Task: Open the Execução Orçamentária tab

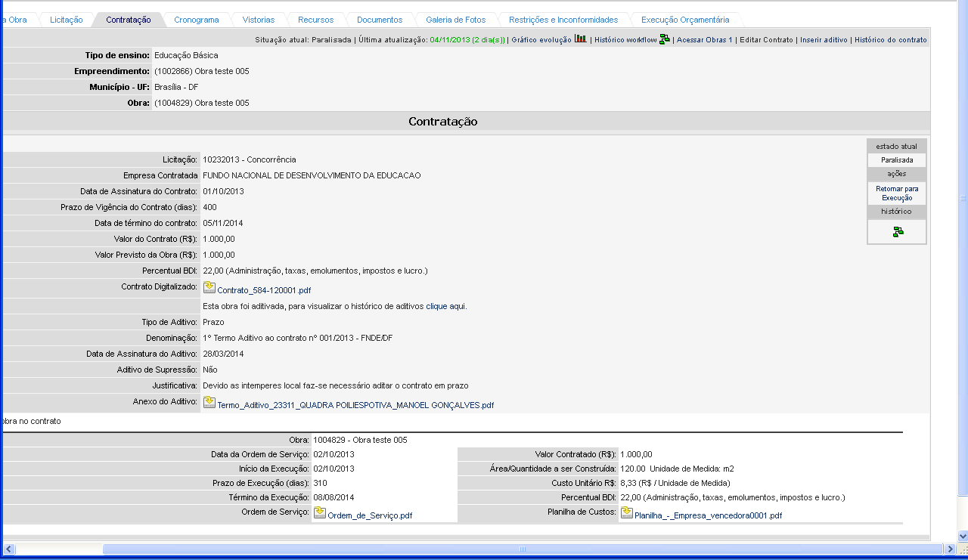Action: point(685,20)
